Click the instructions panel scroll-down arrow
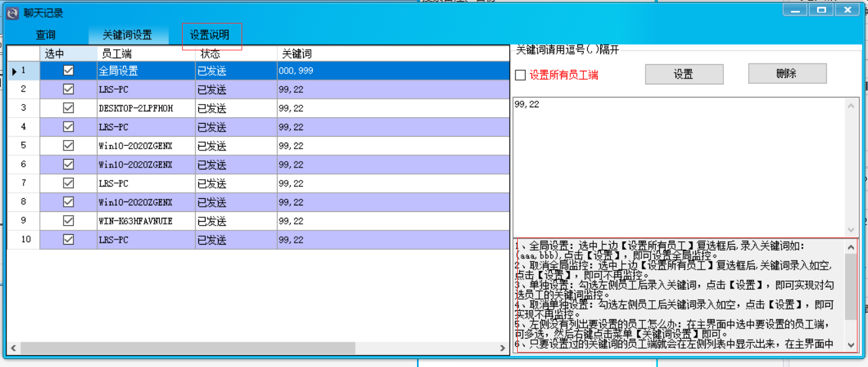868x367 pixels. pos(851,345)
